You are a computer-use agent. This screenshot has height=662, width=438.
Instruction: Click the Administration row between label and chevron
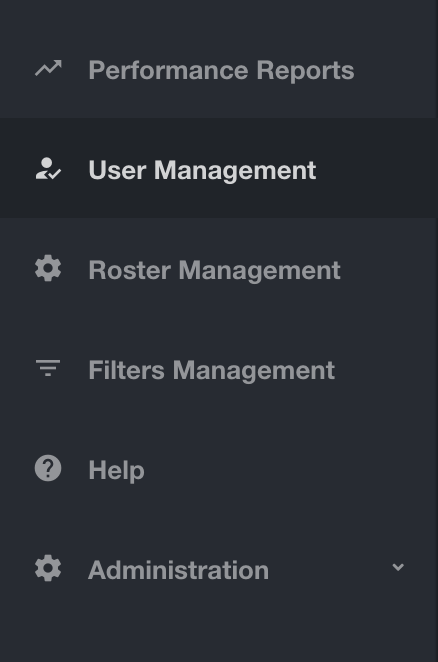(x=329, y=570)
